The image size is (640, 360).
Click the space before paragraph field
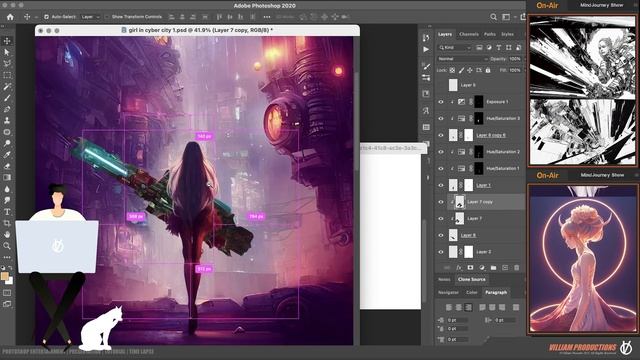(x=458, y=339)
